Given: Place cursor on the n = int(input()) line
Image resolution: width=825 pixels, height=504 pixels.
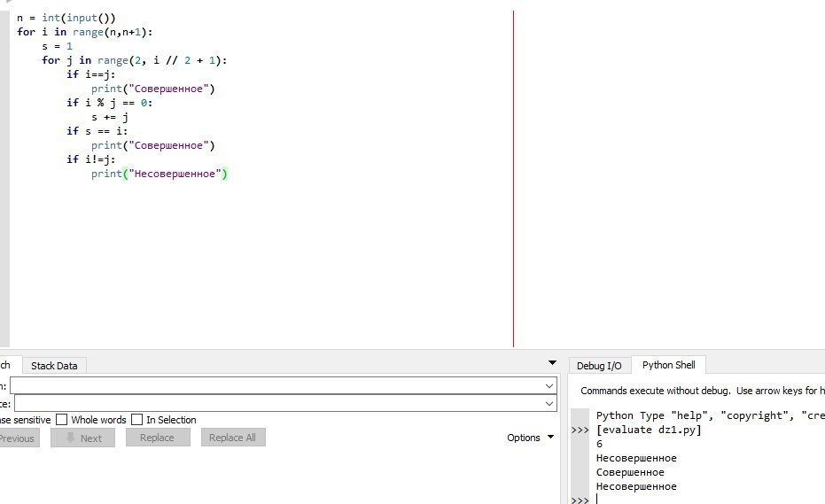Looking at the screenshot, I should 66,18.
